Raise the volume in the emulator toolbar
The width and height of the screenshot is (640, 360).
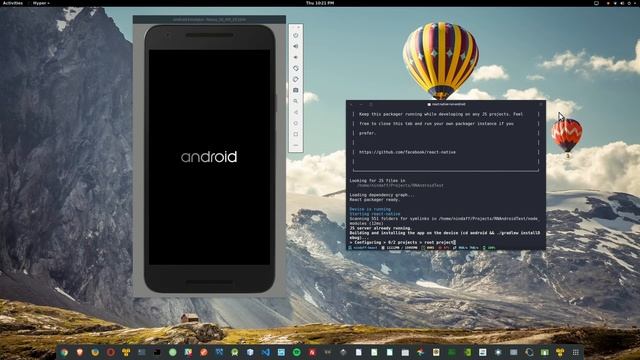click(296, 47)
